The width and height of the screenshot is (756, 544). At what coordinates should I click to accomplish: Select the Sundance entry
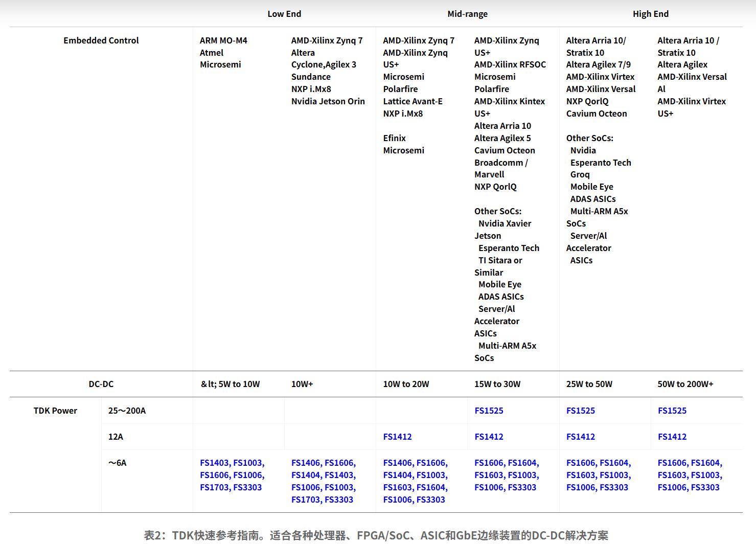[x=311, y=77]
